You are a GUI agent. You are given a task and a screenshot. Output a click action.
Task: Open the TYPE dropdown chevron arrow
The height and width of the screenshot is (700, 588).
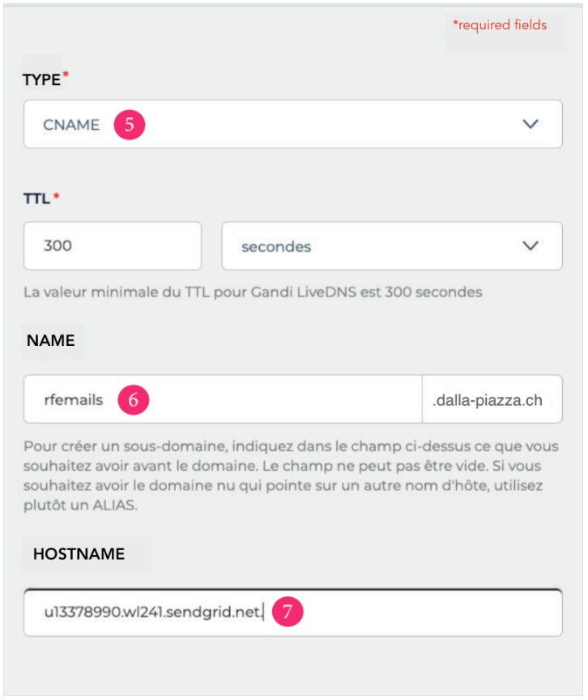(530, 124)
